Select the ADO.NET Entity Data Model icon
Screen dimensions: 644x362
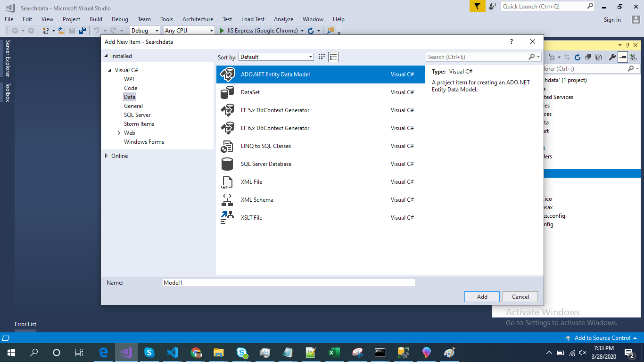pyautogui.click(x=227, y=74)
